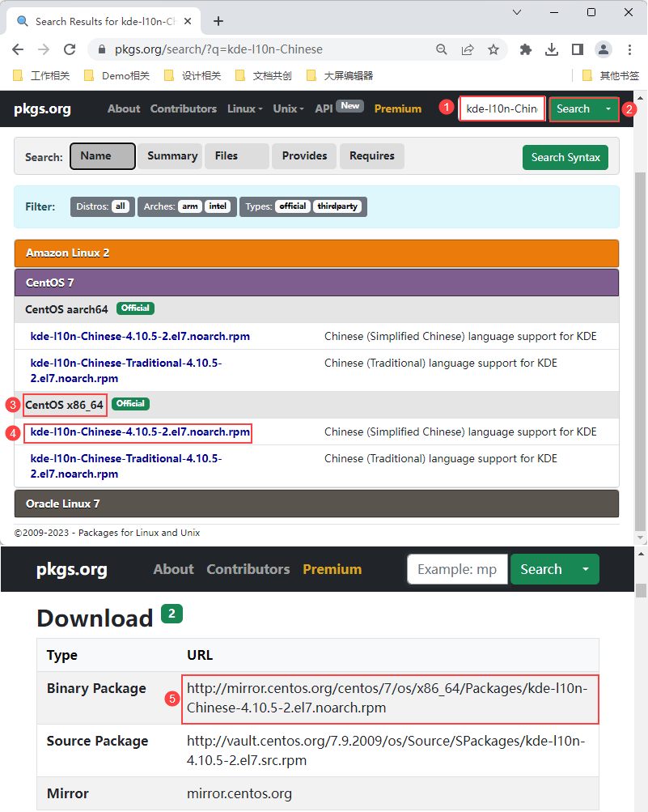Bookmark this page with the star icon
Viewport: 648px width, 812px height.
click(493, 49)
